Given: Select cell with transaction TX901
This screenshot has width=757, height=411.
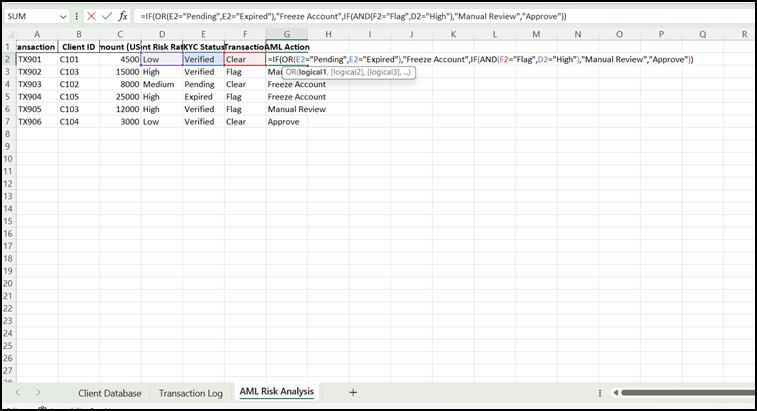Looking at the screenshot, I should (x=37, y=59).
